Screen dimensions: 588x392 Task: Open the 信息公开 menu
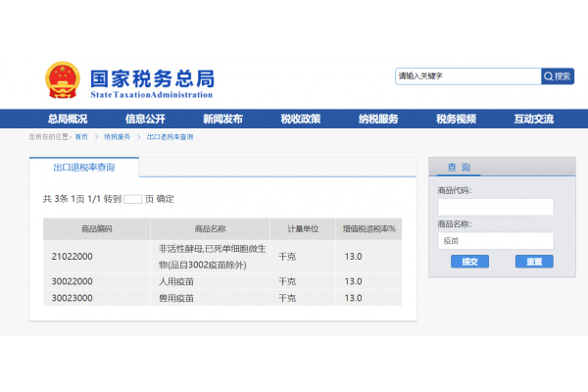(145, 119)
